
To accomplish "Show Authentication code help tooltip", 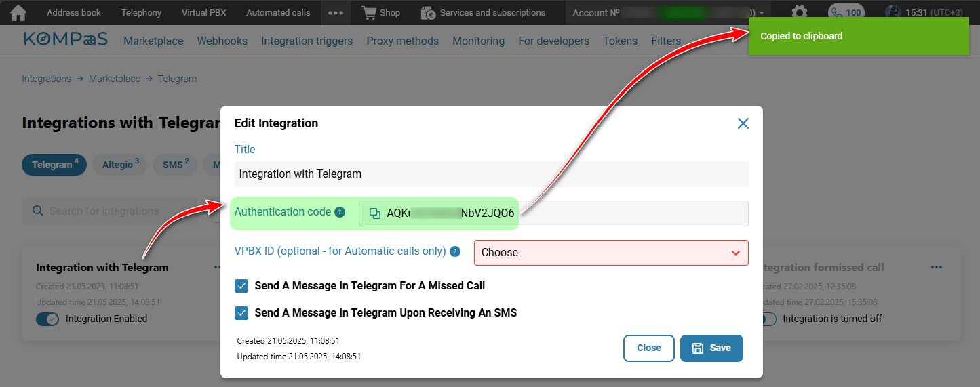I will click(340, 212).
